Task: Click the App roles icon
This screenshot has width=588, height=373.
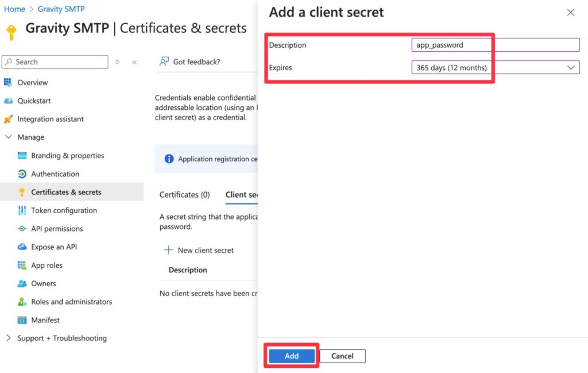Action: (22, 266)
